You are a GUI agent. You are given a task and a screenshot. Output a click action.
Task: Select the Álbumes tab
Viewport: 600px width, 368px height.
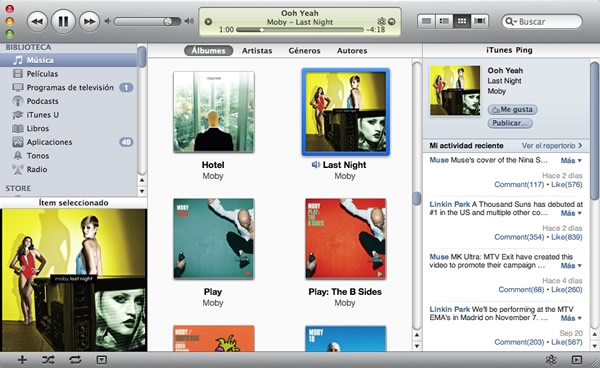(x=209, y=50)
